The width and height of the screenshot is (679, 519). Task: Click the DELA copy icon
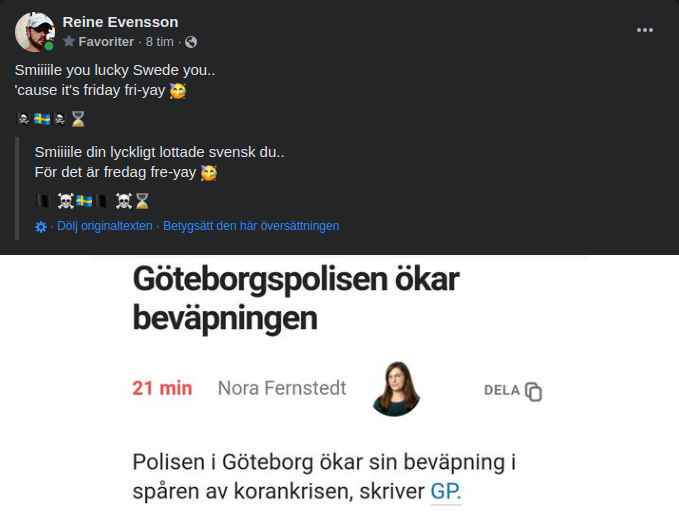(x=534, y=392)
